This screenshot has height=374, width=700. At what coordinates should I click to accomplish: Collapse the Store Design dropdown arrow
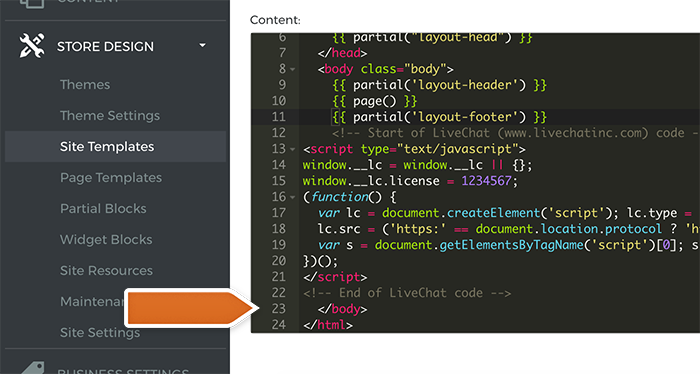(x=202, y=46)
